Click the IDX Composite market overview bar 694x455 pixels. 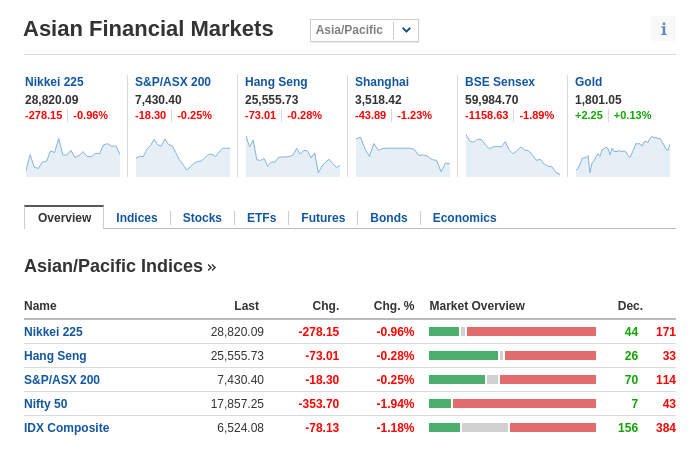(x=513, y=428)
